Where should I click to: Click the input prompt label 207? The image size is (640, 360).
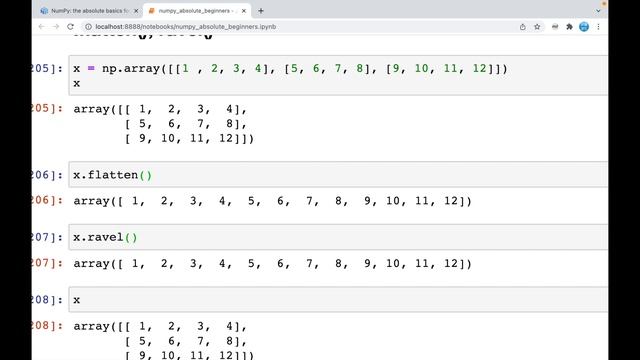(47, 237)
